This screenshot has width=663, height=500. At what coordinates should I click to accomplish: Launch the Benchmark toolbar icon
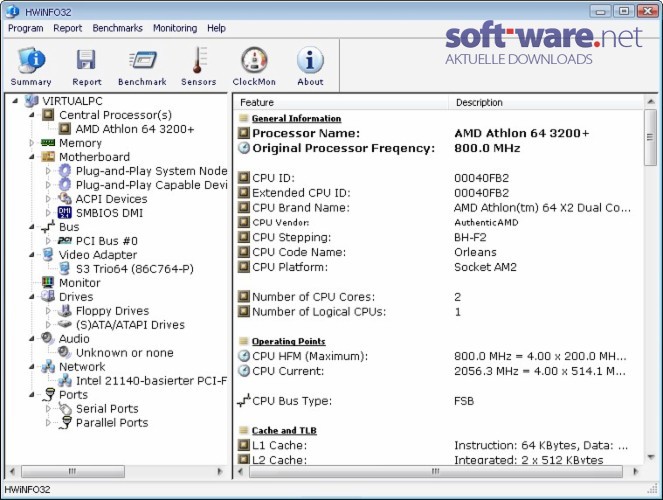click(142, 60)
